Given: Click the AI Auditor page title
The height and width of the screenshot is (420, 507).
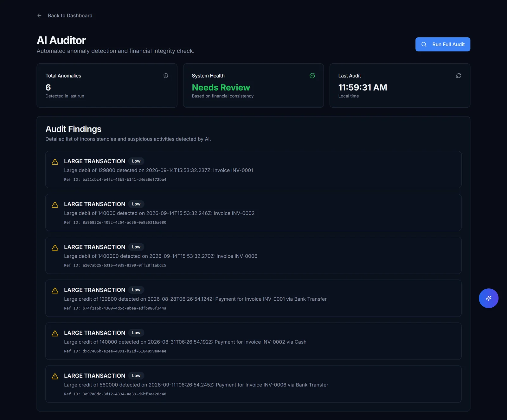Looking at the screenshot, I should 61,40.
